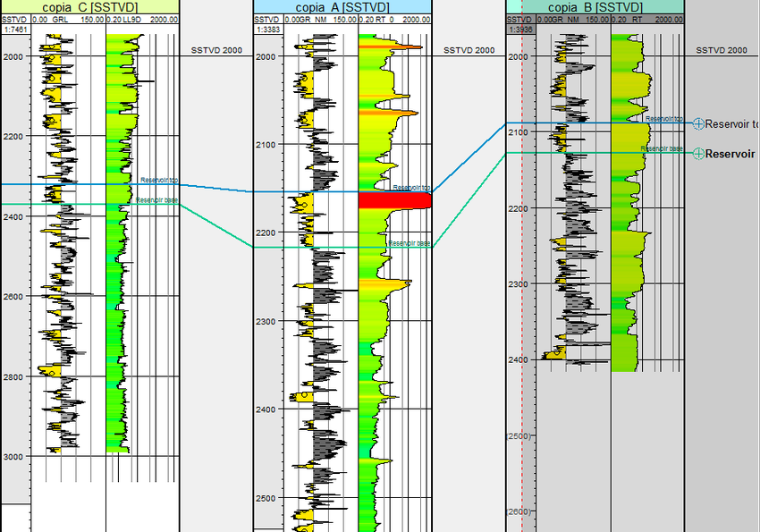760x532 pixels.
Task: Click the red filled zone in copia A
Action: click(394, 200)
